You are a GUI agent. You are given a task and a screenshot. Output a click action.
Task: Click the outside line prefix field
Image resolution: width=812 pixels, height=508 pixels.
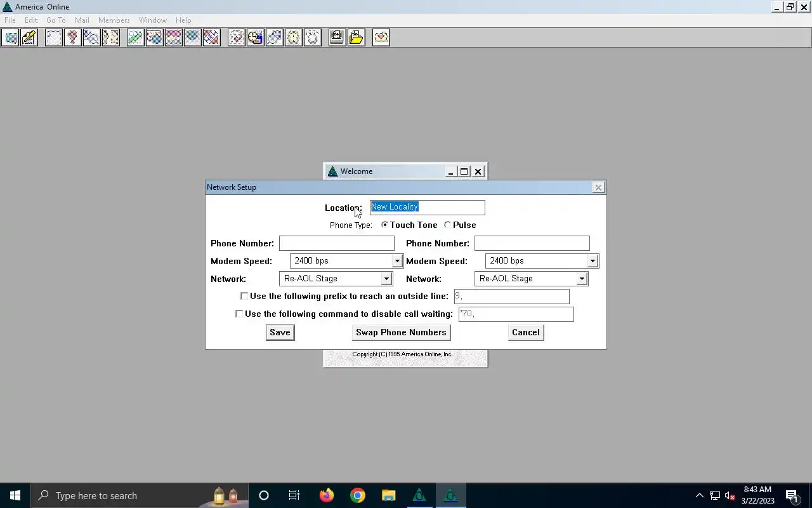click(512, 297)
